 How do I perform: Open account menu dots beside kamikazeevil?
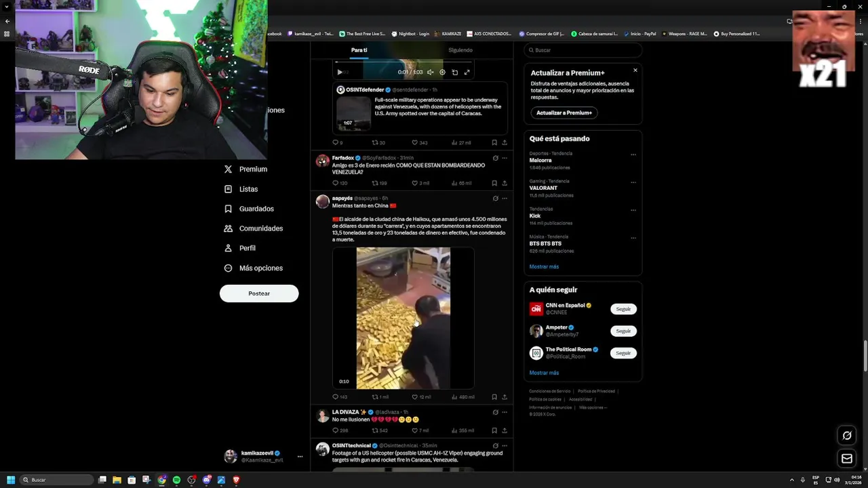pyautogui.click(x=300, y=457)
